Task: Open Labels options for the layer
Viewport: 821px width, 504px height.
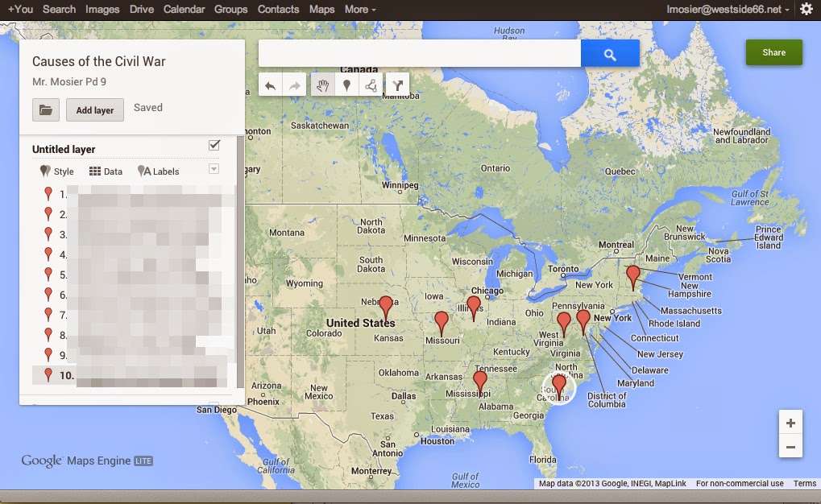Action: click(158, 171)
